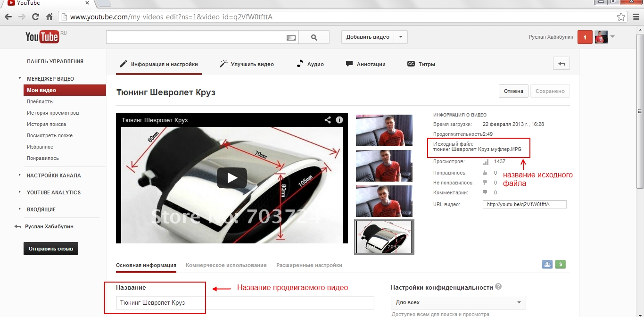Click Руслан Хабибулин name in header
Image resolution: width=644 pixels, height=317 pixels.
pos(550,37)
